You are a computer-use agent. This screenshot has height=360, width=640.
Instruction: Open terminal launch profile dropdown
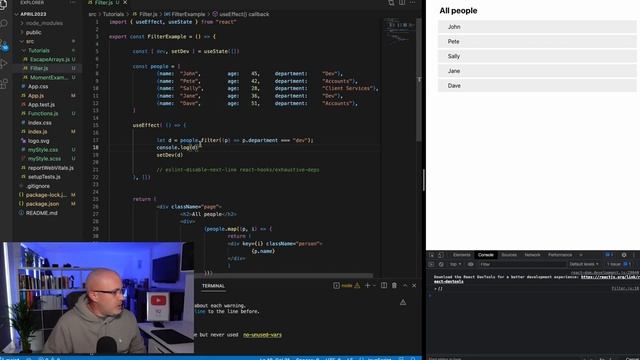coord(373,286)
